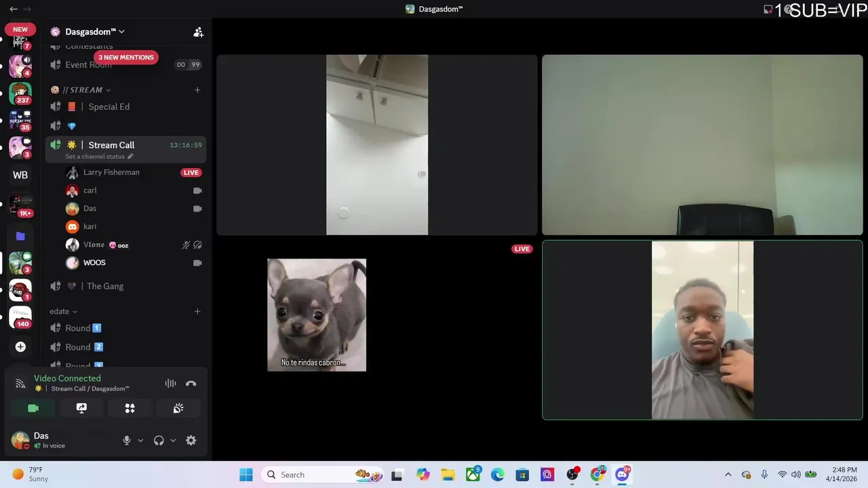The image size is (868, 488).
Task: Click Vlone's muted microphone icon
Action: pos(186,245)
